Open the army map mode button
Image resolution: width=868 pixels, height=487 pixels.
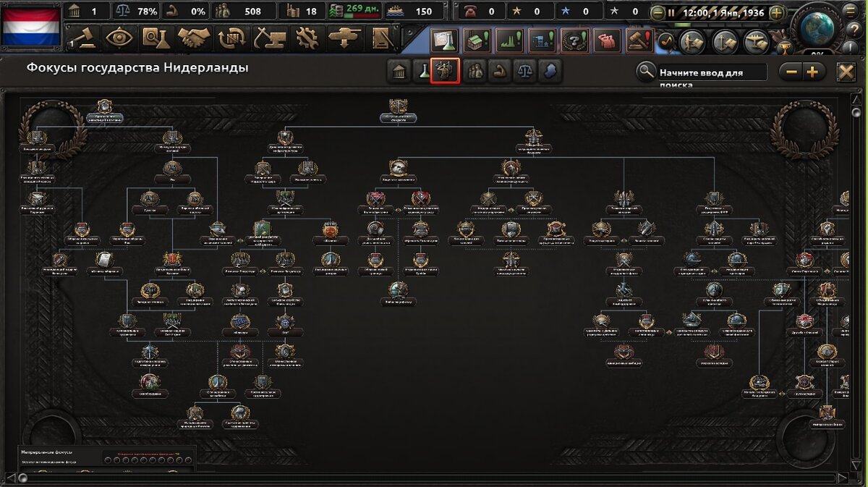click(692, 42)
